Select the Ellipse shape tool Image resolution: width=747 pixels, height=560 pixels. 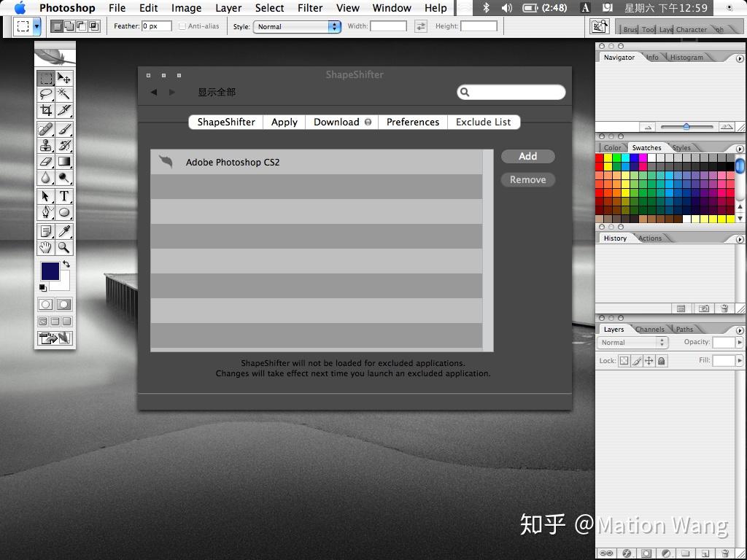[64, 212]
